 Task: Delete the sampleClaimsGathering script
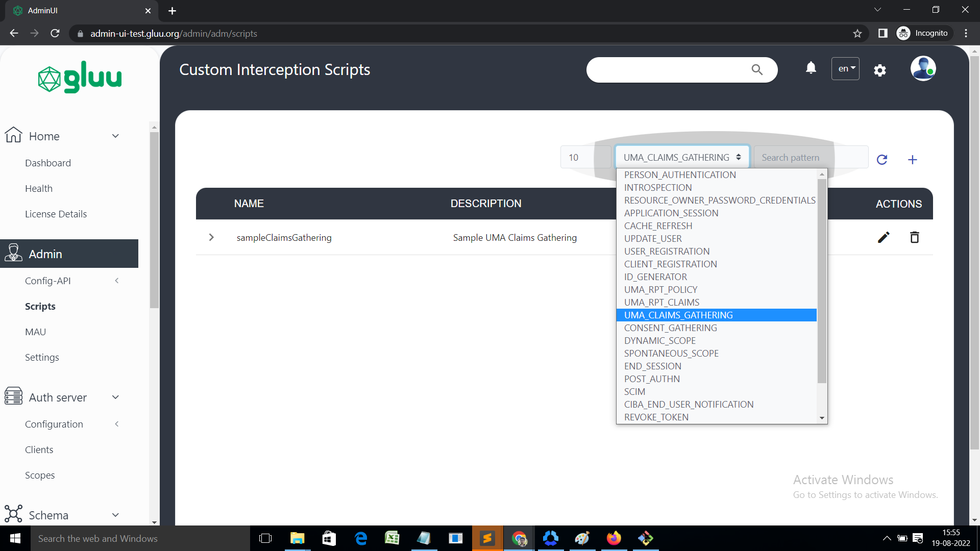click(x=914, y=237)
